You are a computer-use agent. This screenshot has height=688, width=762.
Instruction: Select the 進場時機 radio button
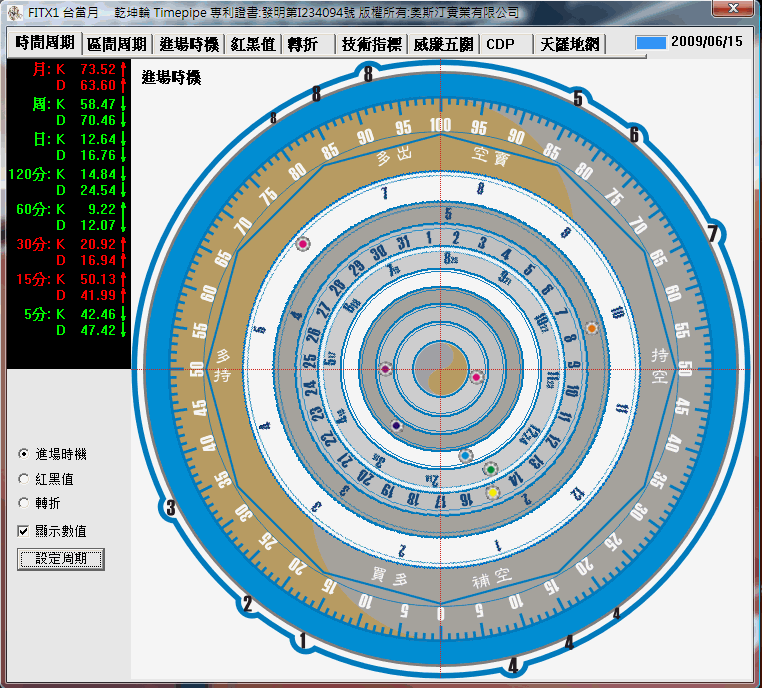coord(24,455)
